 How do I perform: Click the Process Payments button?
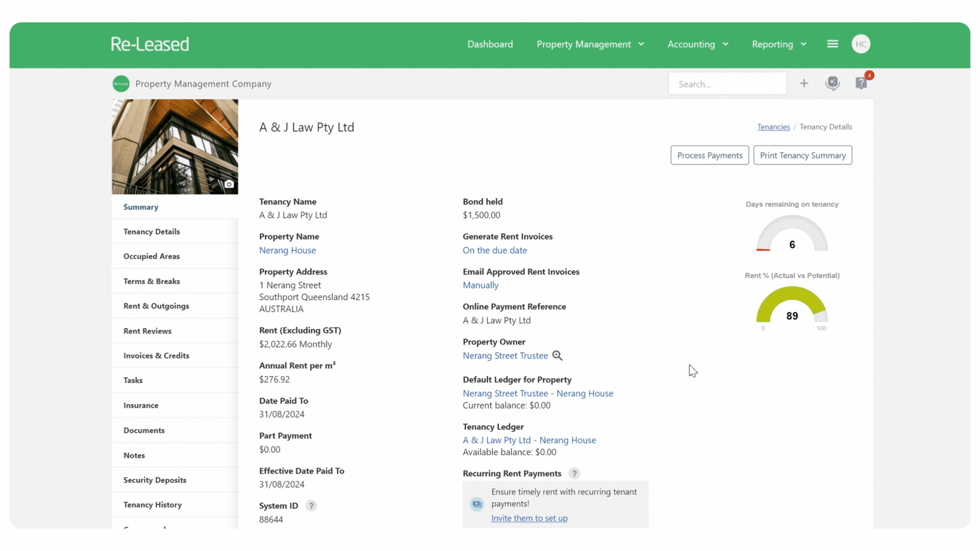tap(709, 155)
